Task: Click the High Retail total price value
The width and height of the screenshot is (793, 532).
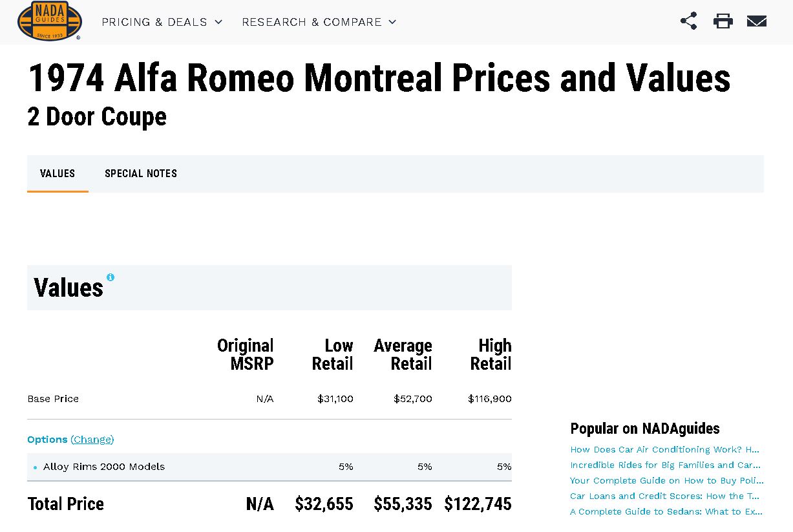Action: coord(478,504)
